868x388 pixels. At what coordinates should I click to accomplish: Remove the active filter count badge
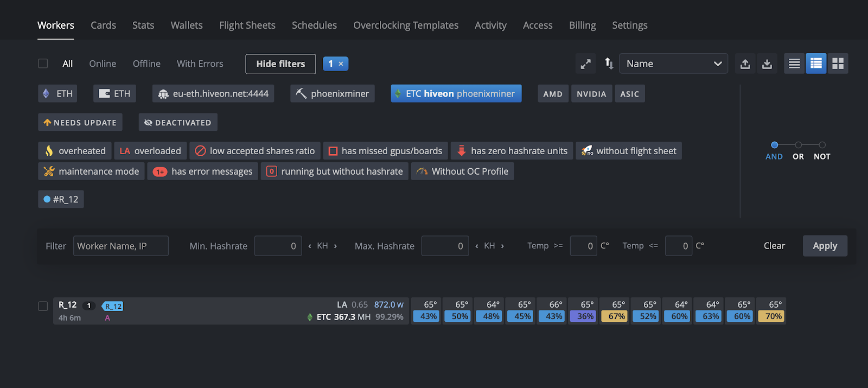point(341,64)
